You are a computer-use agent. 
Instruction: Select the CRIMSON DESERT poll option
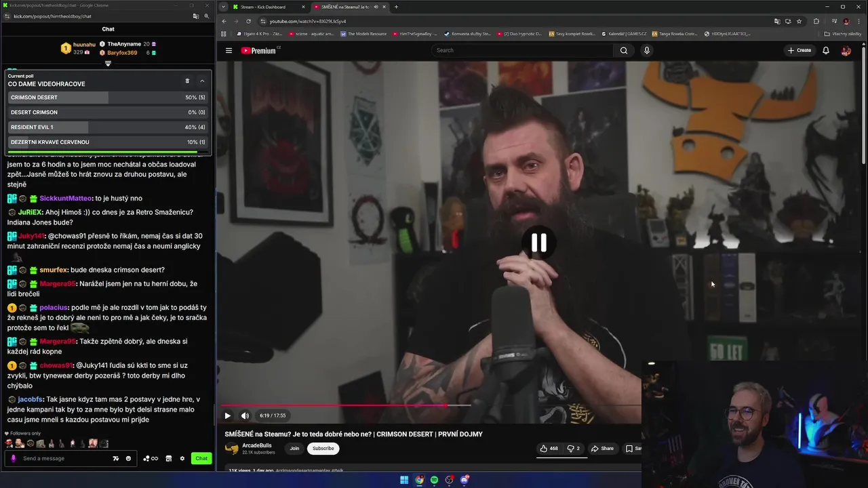(108, 98)
